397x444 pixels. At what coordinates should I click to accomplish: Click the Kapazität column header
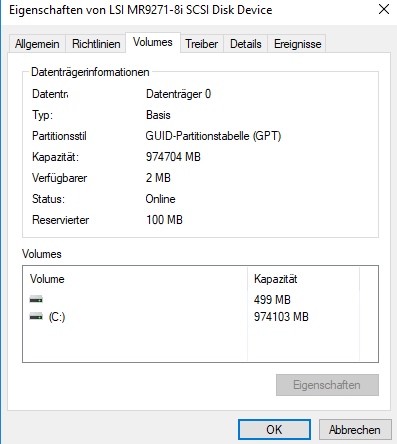275,279
